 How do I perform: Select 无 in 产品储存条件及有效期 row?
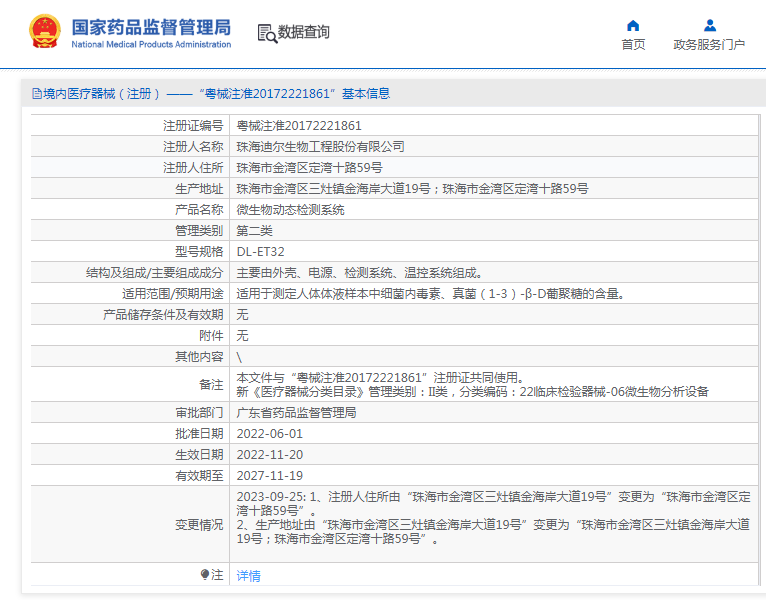tap(242, 315)
